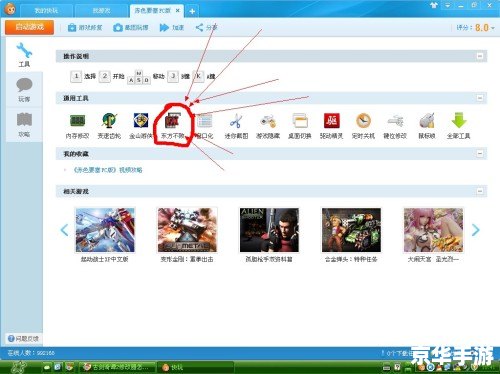Screen dimensions: 500x374
Task: Show previous related games with left arrow
Action: pyautogui.click(x=65, y=230)
